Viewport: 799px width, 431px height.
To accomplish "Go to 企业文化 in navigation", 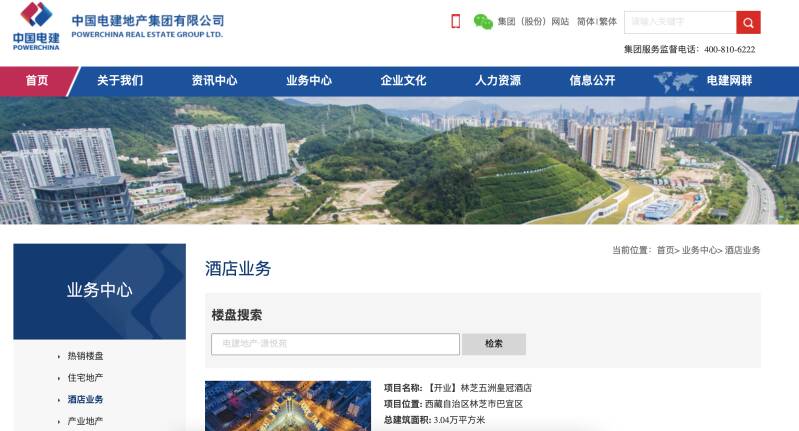I will coord(404,80).
